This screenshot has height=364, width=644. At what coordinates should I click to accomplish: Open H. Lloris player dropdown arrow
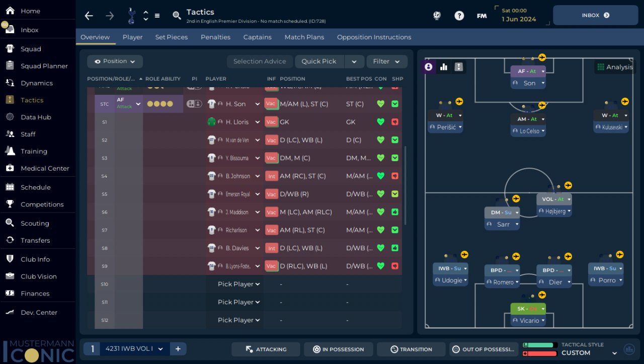coord(258,122)
